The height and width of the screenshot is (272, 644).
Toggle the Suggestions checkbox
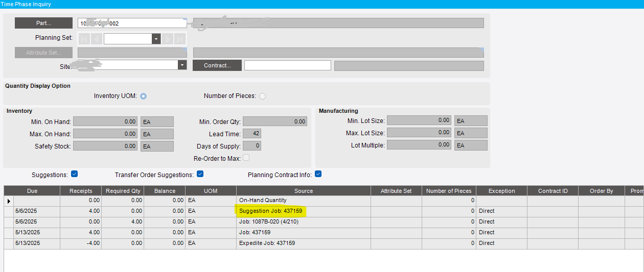[x=75, y=174]
